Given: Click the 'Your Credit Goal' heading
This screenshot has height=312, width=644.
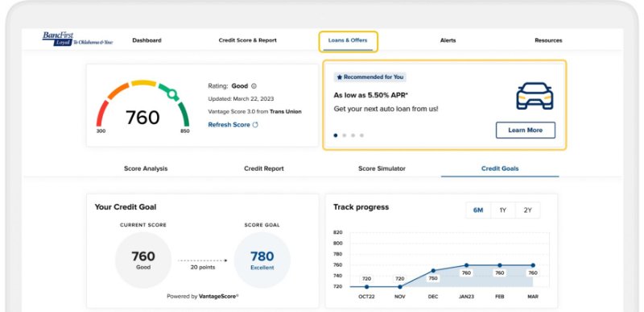Looking at the screenshot, I should point(126,207).
